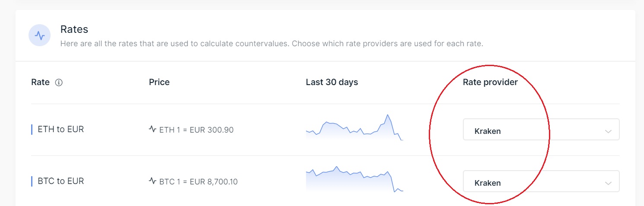The height and width of the screenshot is (206, 644).
Task: Click chevron arrow in ETH to EUR provider
Action: [608, 131]
